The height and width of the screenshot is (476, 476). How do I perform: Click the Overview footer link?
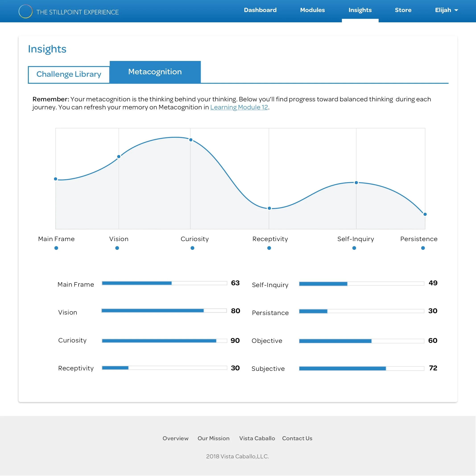(x=175, y=438)
